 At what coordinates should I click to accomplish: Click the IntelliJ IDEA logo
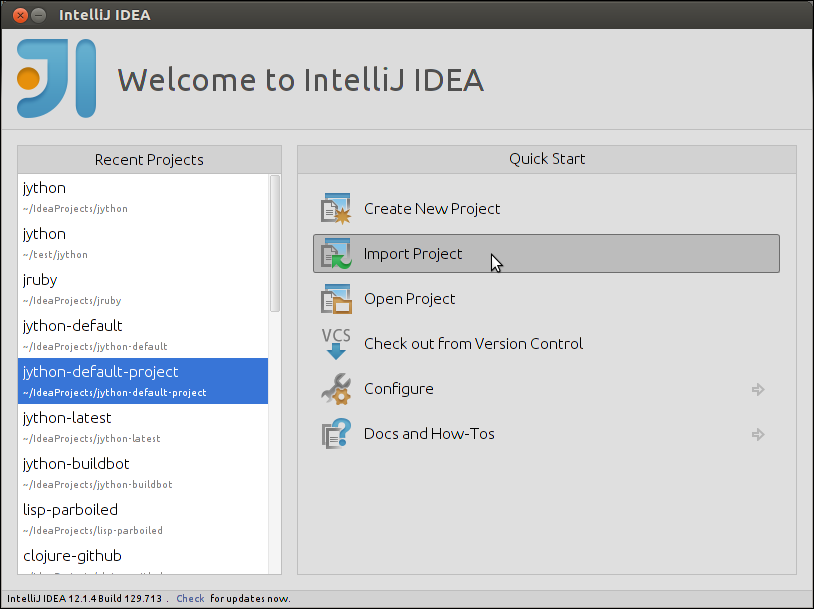[55, 76]
